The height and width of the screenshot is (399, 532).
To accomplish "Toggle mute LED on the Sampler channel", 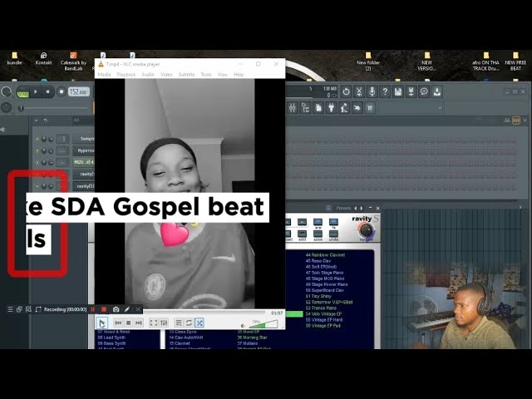I will (37, 139).
